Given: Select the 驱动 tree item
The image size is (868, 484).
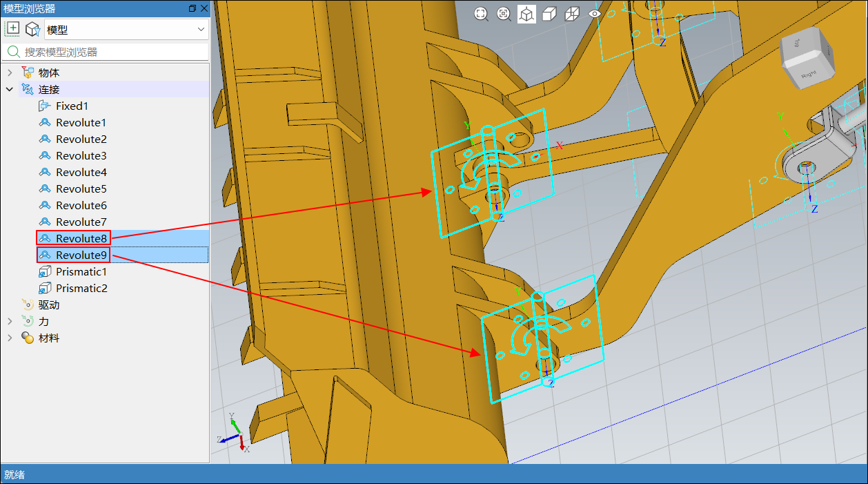Looking at the screenshot, I should pyautogui.click(x=48, y=304).
